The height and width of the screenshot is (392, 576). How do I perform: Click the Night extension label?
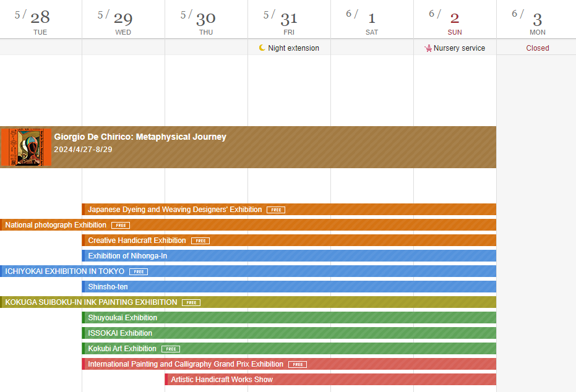coord(293,48)
